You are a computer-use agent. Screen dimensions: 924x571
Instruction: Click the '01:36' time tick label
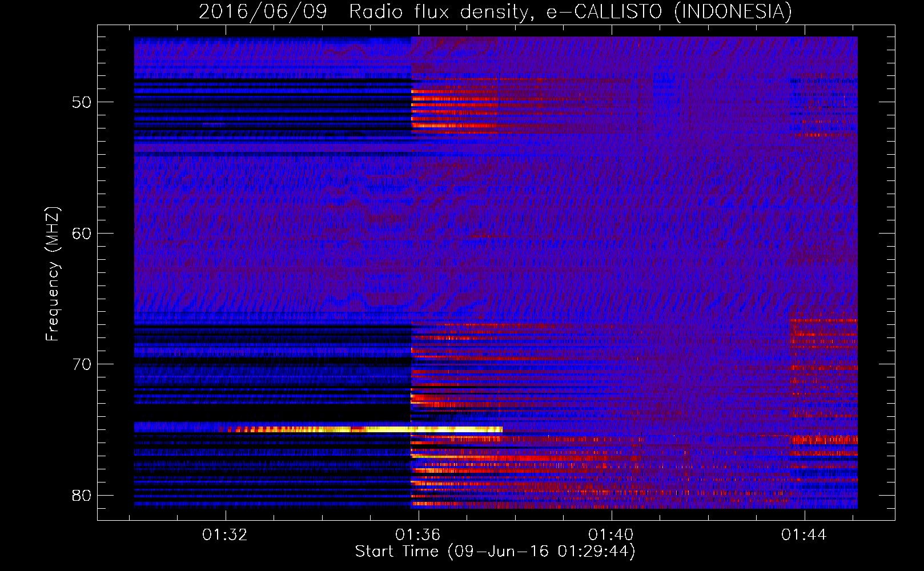[418, 535]
